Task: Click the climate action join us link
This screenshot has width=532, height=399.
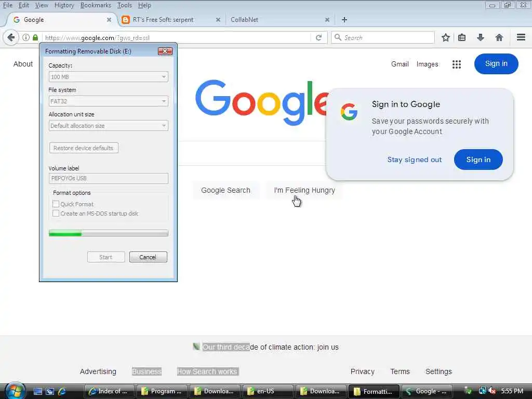Action: point(270,347)
